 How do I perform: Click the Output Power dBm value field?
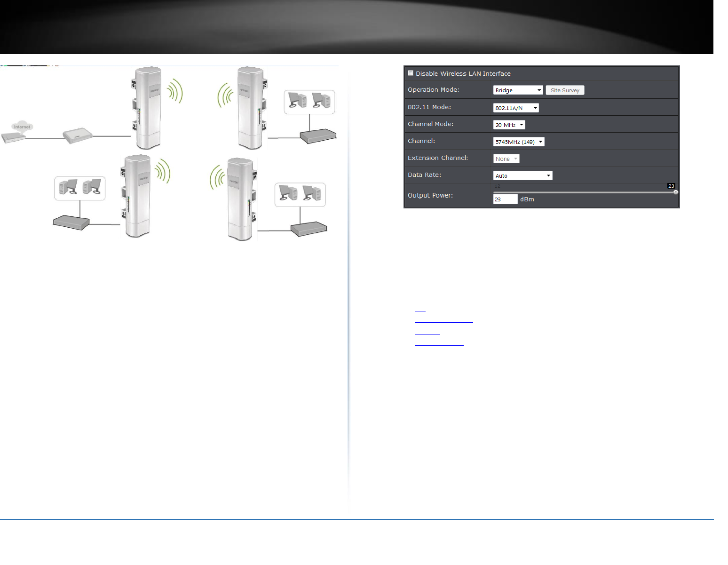(x=505, y=199)
